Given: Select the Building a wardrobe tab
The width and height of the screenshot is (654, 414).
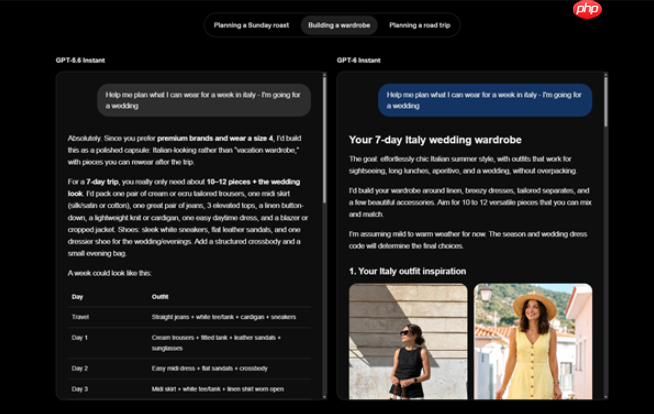Looking at the screenshot, I should [339, 25].
